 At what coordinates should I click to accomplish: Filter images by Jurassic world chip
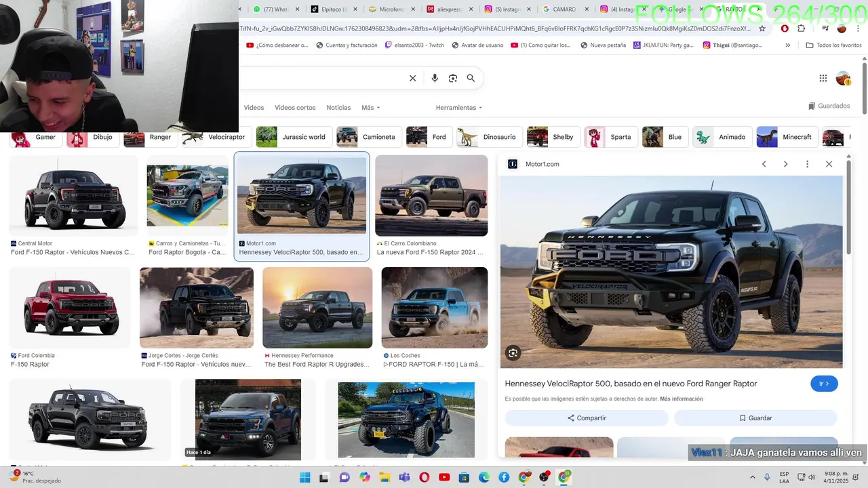(294, 137)
